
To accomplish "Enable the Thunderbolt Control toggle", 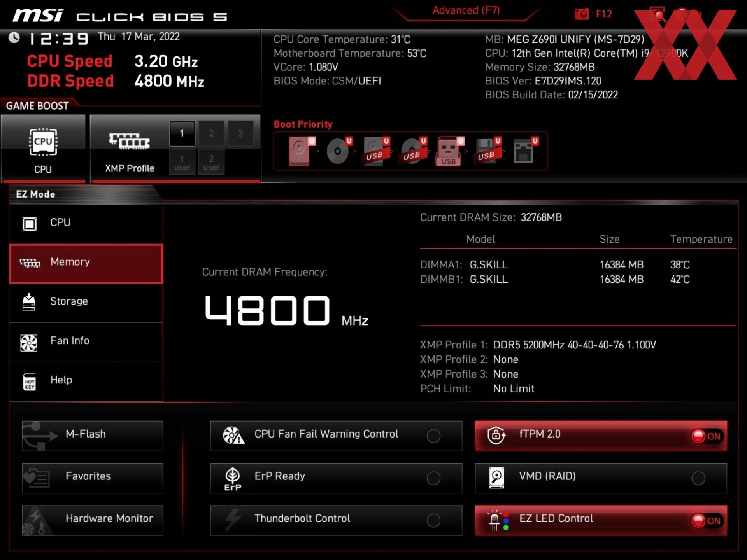I will [433, 520].
